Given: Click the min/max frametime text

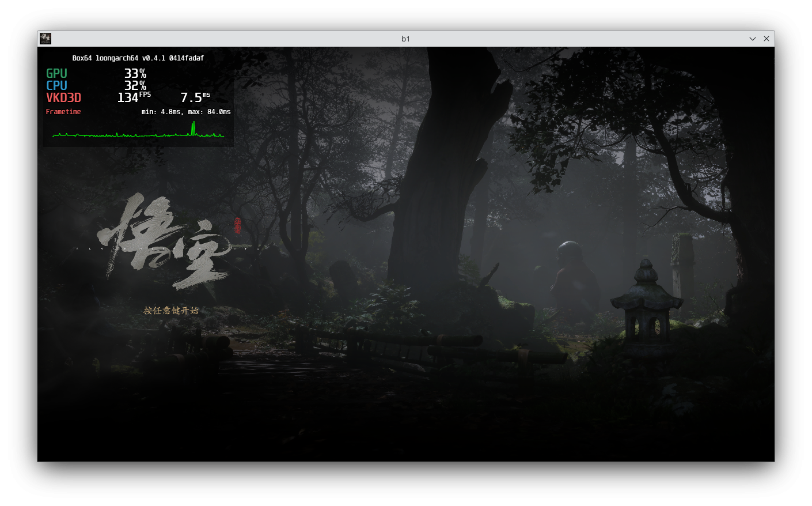Looking at the screenshot, I should coord(185,112).
